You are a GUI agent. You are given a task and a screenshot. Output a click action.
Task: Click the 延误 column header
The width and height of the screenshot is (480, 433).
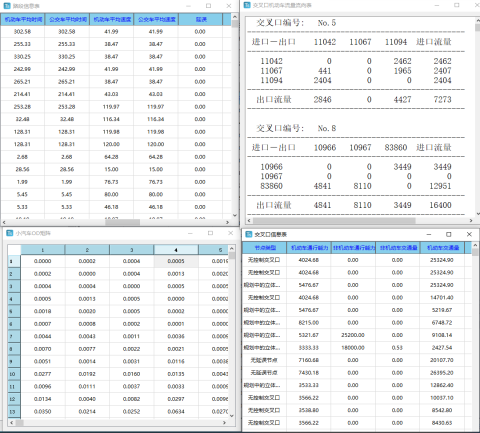coord(200,19)
